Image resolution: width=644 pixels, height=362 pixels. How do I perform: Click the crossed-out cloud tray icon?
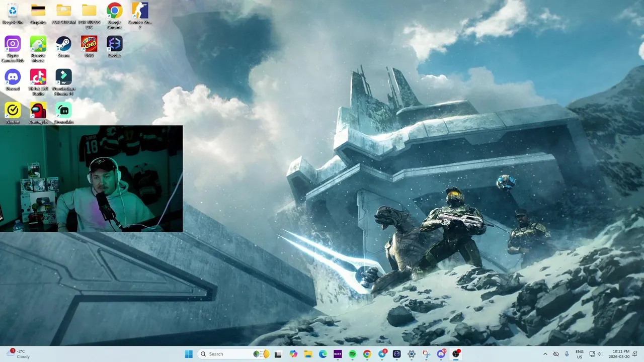(556, 354)
